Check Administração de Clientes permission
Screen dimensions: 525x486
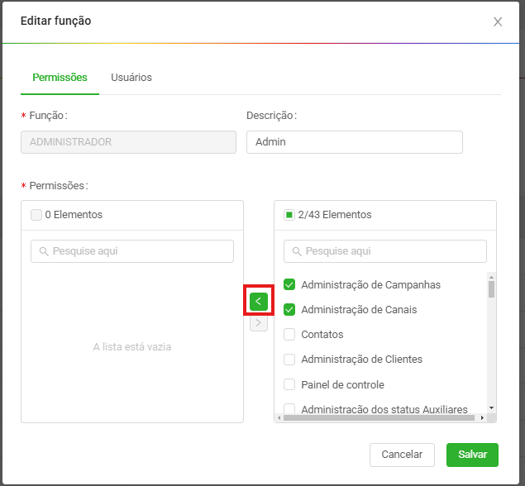pos(289,359)
